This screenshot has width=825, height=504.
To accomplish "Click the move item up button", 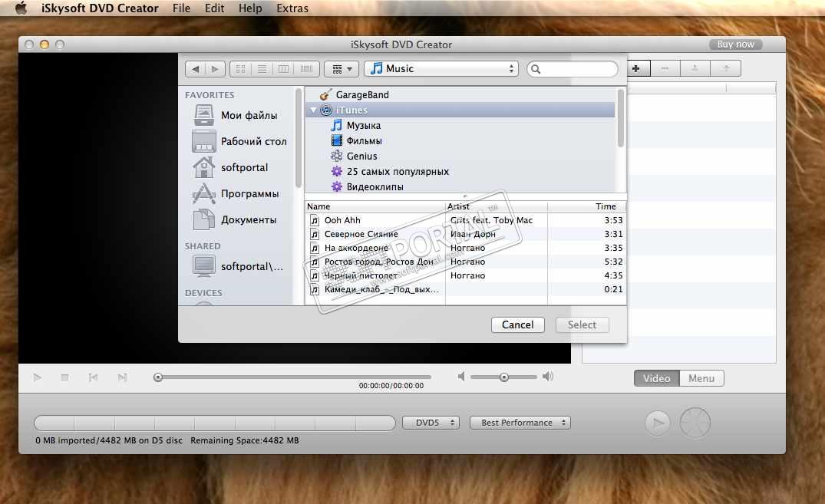I will click(x=725, y=68).
